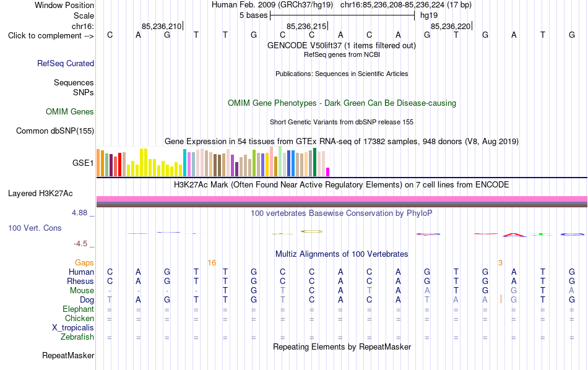Click the RefSeq Curated track label
The image size is (588, 370).
click(65, 63)
